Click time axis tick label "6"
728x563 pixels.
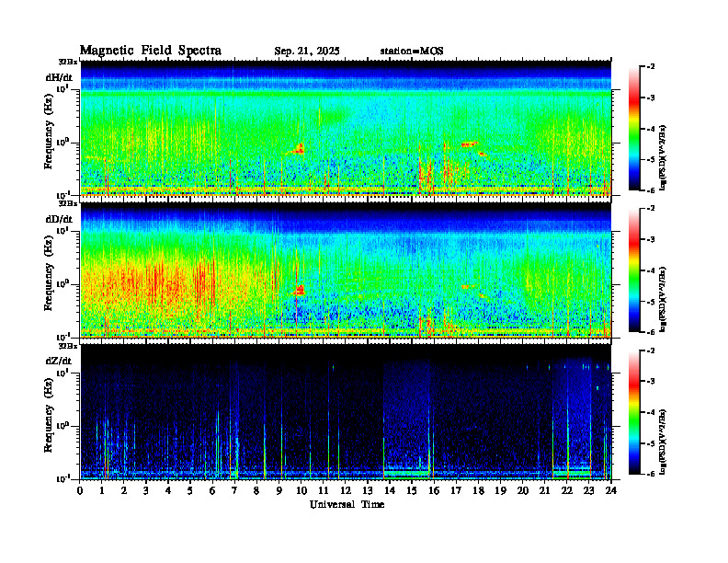(x=212, y=490)
